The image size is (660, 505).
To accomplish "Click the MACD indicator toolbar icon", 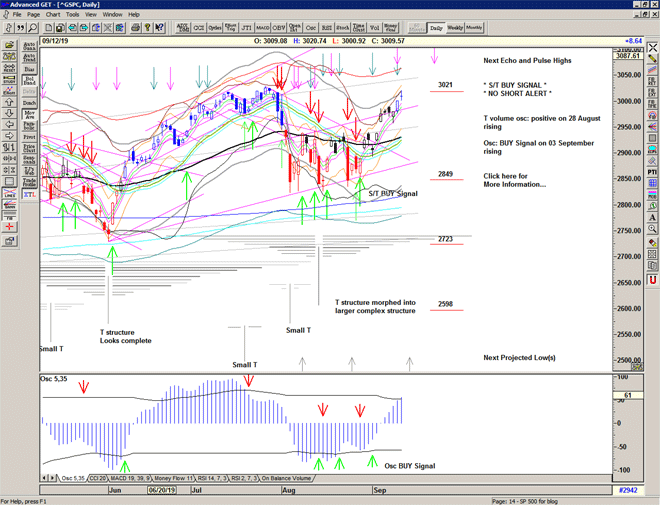I will (261, 29).
